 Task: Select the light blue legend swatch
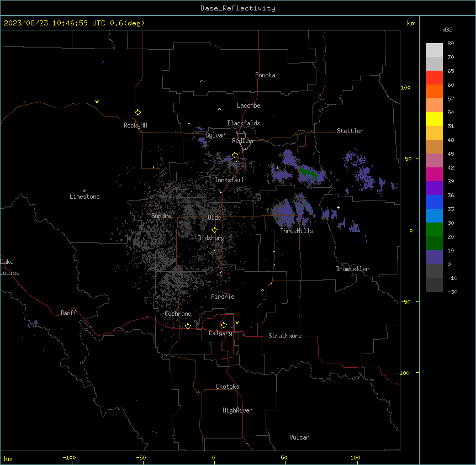tap(434, 215)
